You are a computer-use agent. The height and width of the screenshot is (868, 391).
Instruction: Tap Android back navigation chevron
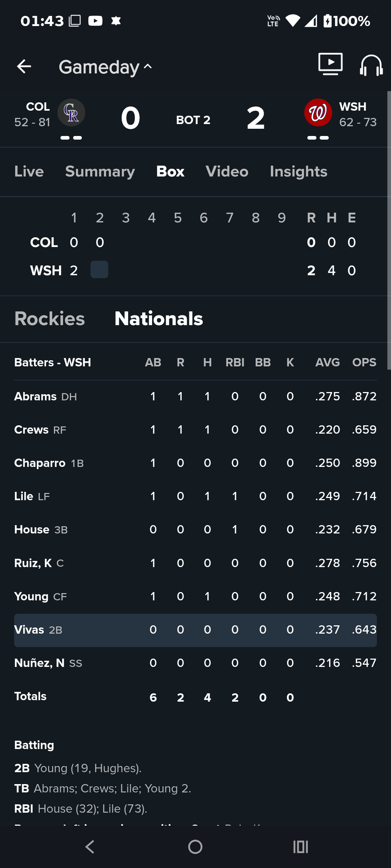(90, 847)
